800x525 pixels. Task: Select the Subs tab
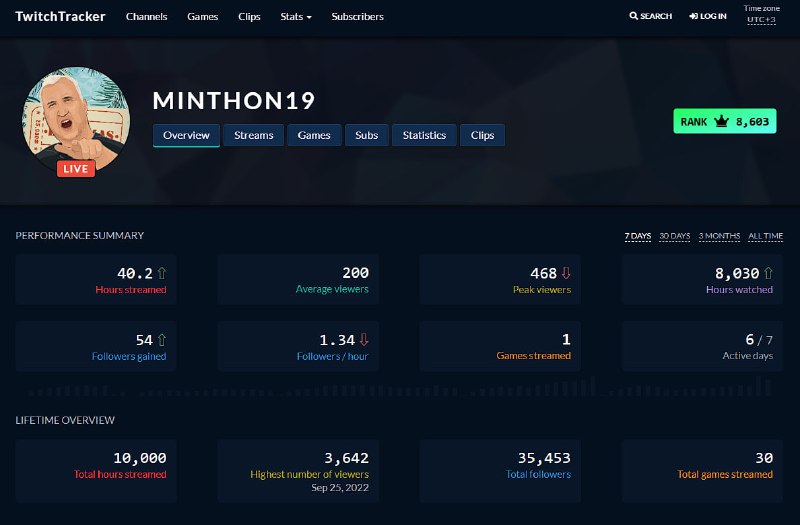[366, 135]
